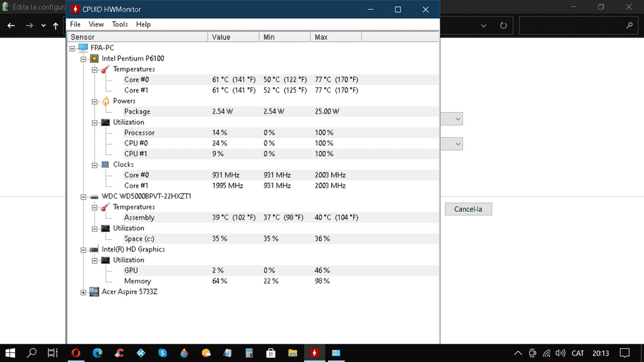The height and width of the screenshot is (362, 644).
Task: Click the Value column header
Action: (x=233, y=37)
